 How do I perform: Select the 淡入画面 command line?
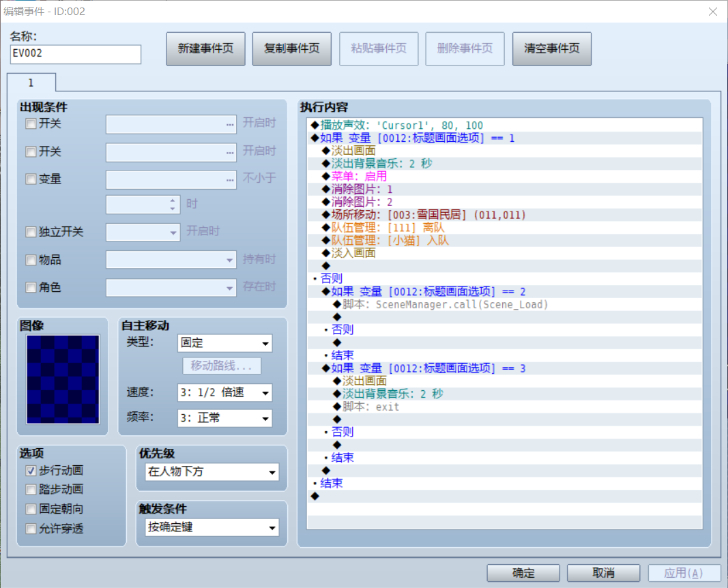click(505, 253)
